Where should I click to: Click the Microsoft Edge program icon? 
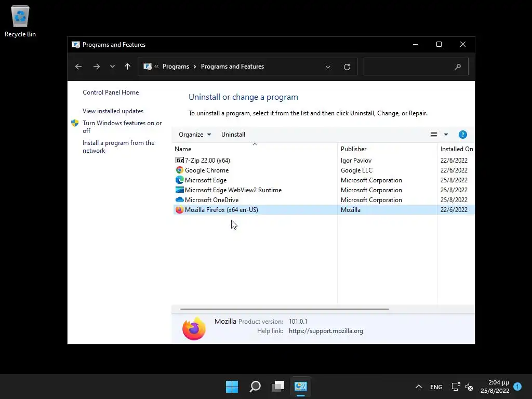point(179,180)
